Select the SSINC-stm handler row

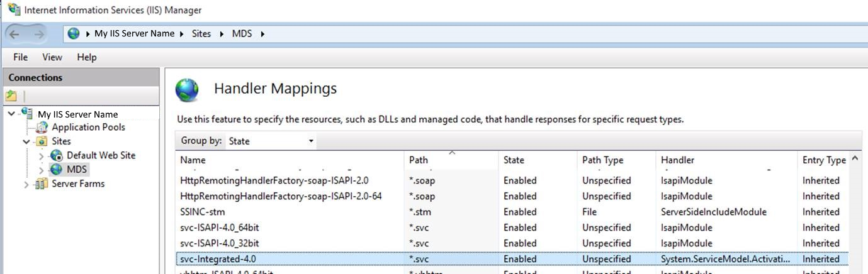pyautogui.click(x=512, y=212)
